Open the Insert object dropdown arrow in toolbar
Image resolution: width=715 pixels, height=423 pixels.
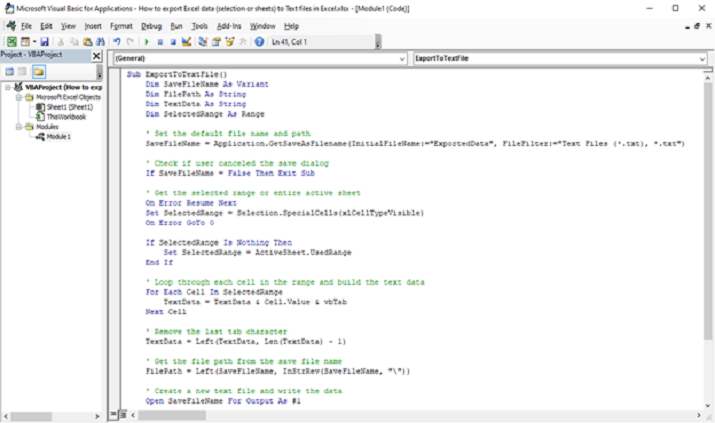pos(34,42)
